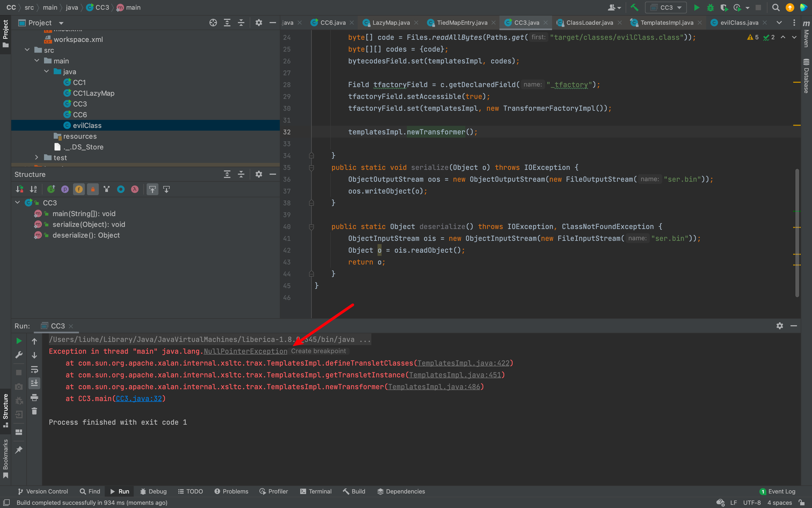Run the CC3 configuration from top toolbar
The image size is (812, 508).
[x=697, y=8]
